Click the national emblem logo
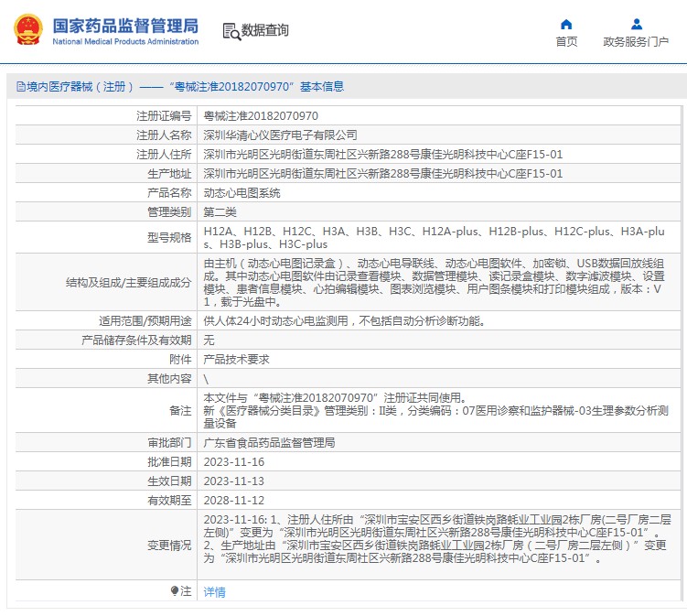The height and width of the screenshot is (616, 687). coord(28,30)
